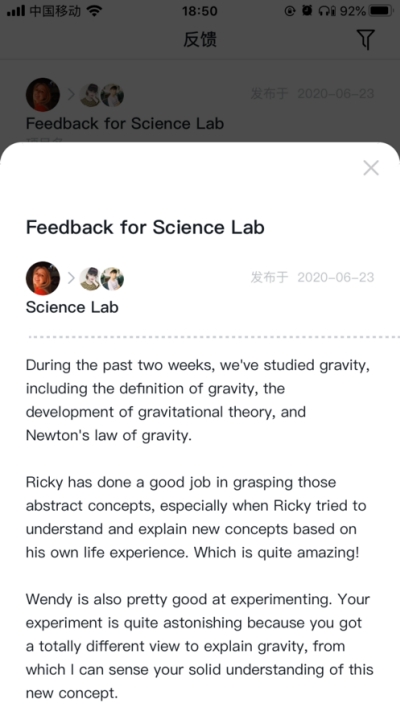
Task: Tap the Wi-Fi status icon
Action: click(x=94, y=11)
